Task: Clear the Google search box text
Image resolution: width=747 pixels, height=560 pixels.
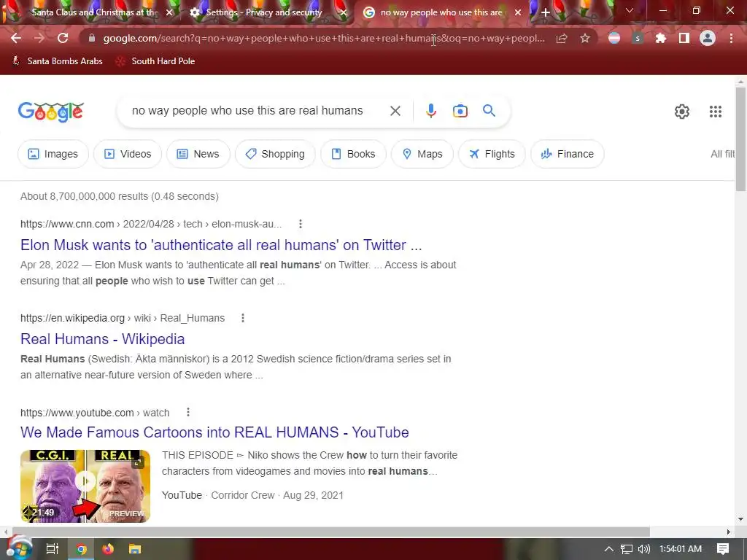Action: (395, 111)
